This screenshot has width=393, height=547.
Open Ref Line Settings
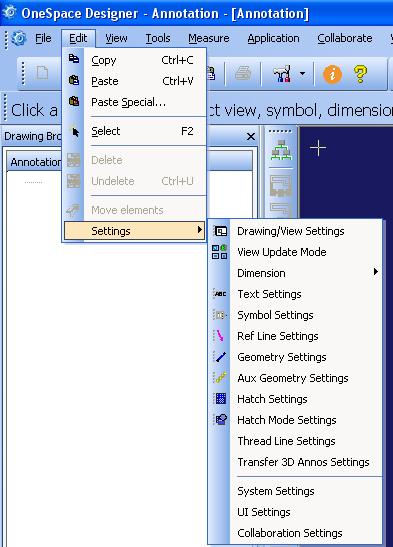(295, 336)
